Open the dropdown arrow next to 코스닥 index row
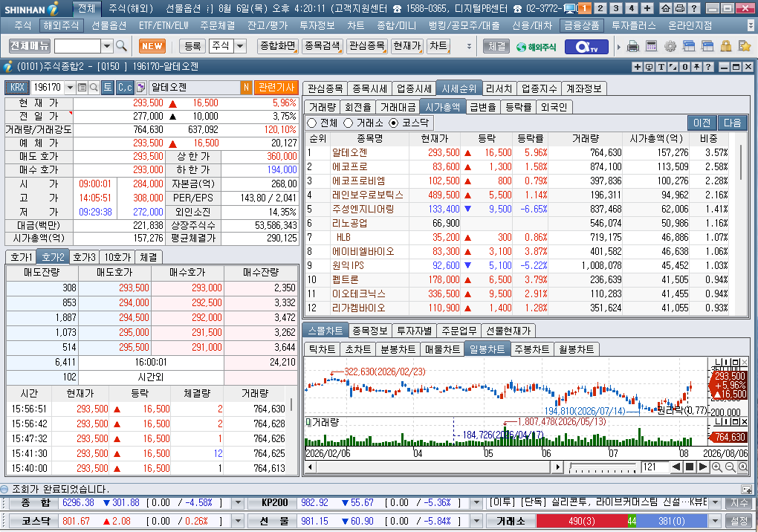 pyautogui.click(x=237, y=522)
